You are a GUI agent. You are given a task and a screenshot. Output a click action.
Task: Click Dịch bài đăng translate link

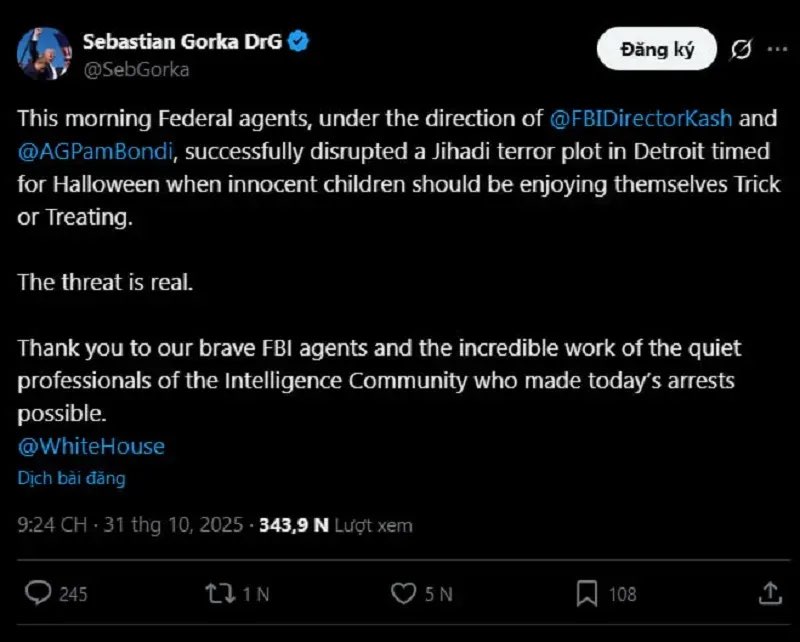71,478
